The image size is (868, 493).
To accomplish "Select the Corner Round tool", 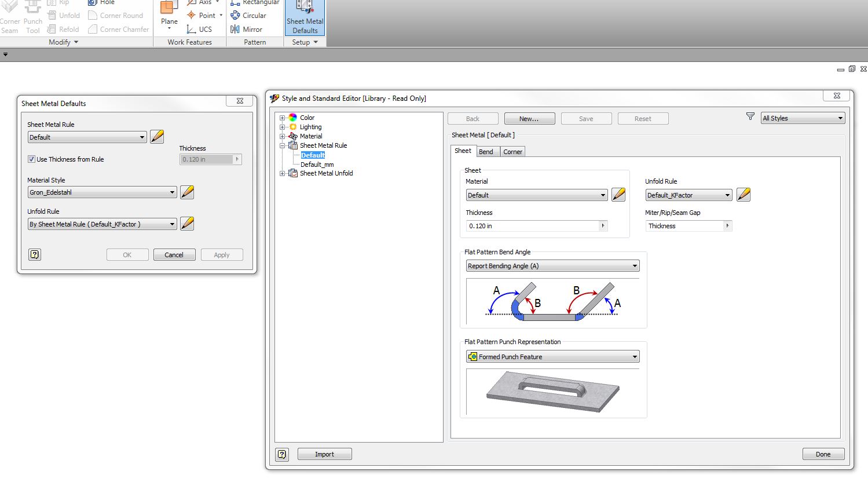I will (x=115, y=15).
